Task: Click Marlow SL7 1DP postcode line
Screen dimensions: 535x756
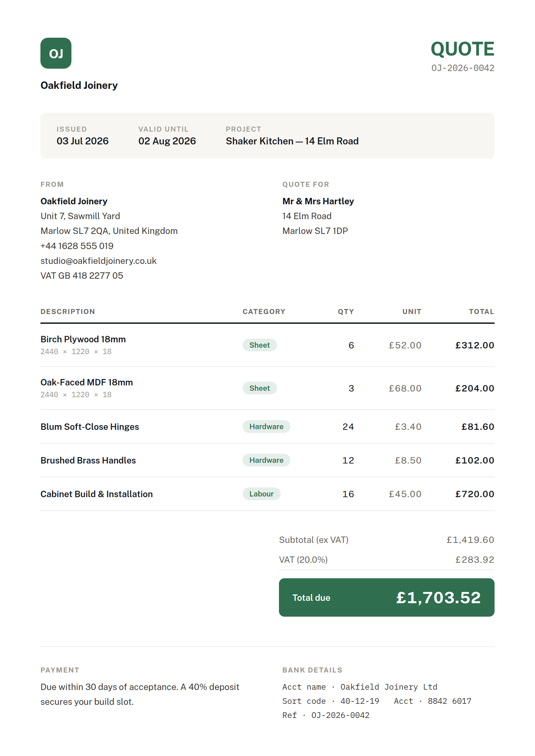Action: pos(315,231)
